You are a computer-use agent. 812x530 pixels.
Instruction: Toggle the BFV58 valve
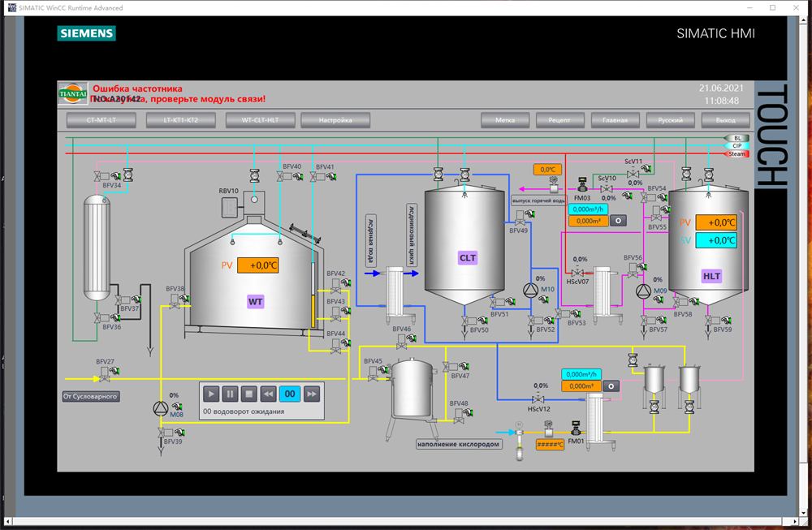pos(681,301)
